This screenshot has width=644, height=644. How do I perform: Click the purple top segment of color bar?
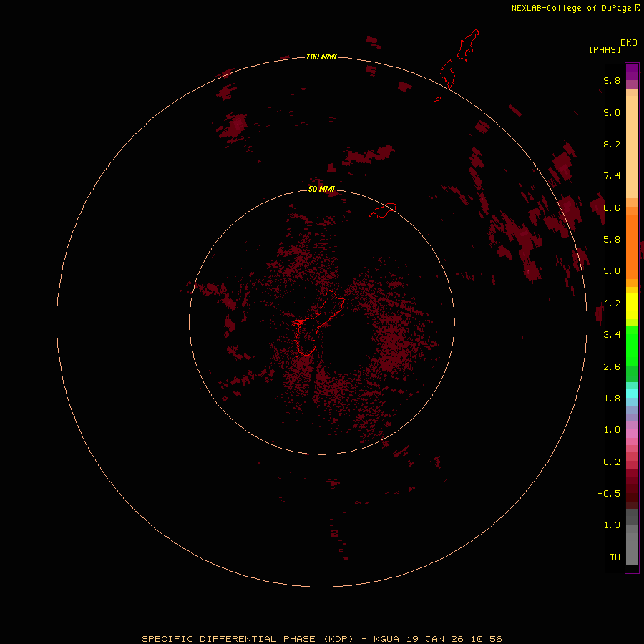click(632, 72)
